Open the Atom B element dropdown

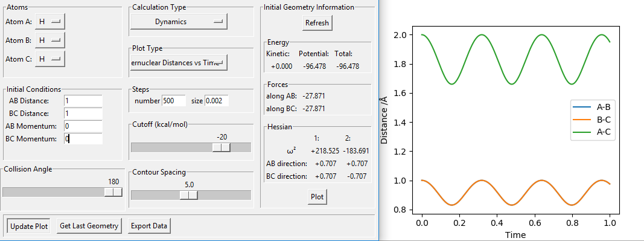pyautogui.click(x=50, y=40)
